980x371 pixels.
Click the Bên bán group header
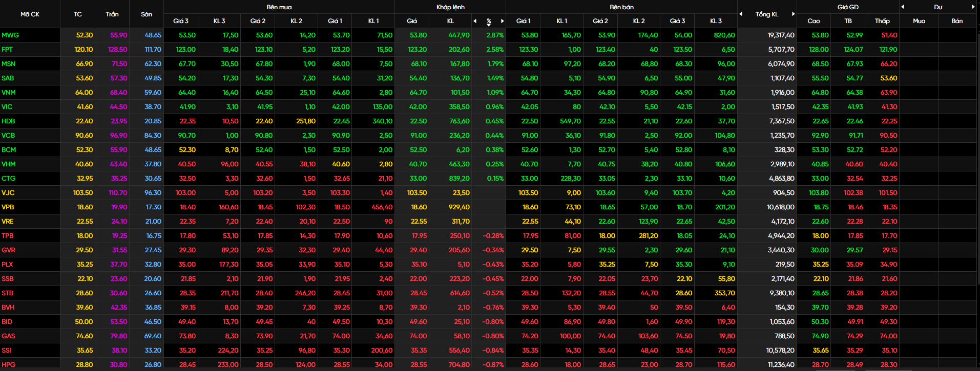click(621, 7)
